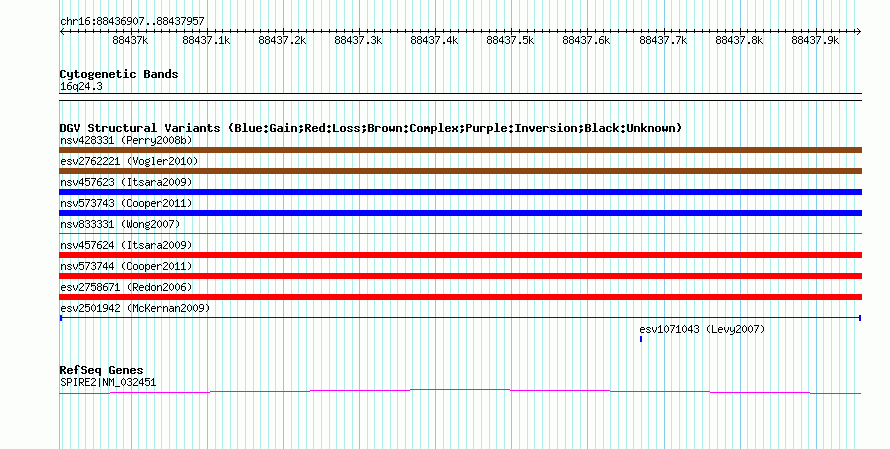The height and width of the screenshot is (449, 890).
Task: Open variant nsv457624 (Itsara2009) label
Action: point(126,245)
